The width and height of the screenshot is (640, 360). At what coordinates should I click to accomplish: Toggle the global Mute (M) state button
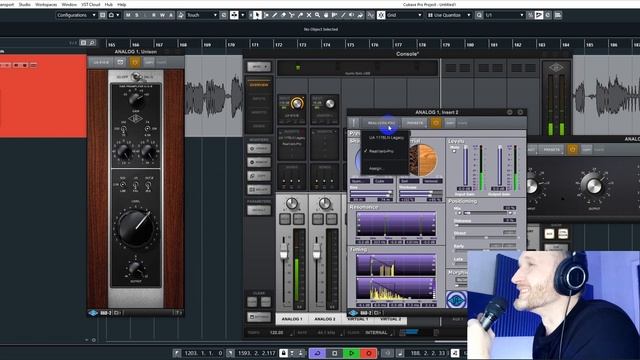(128, 15)
